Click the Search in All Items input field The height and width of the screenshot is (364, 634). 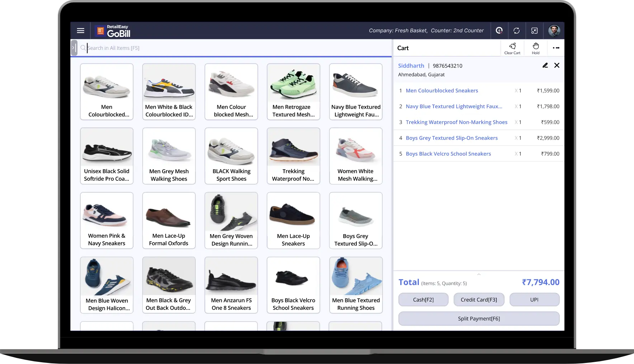tap(215, 48)
